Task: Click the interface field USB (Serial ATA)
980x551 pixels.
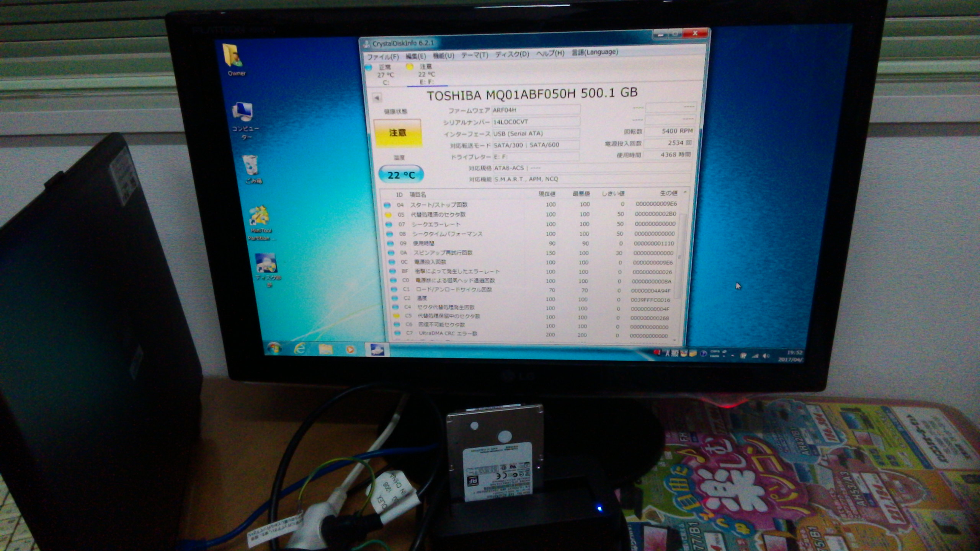Action: click(536, 134)
